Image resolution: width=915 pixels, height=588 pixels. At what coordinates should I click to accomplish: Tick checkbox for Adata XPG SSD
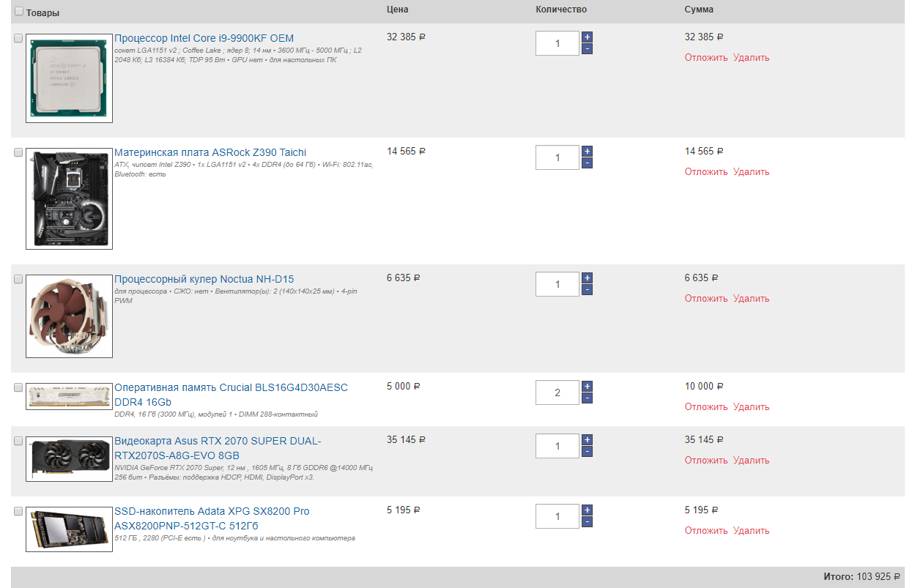point(18,512)
